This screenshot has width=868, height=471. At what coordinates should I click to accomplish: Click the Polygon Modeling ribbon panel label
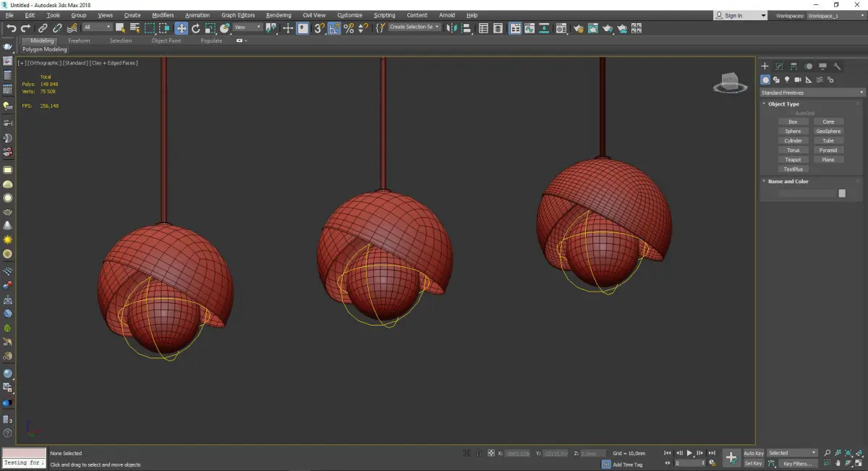(45, 50)
